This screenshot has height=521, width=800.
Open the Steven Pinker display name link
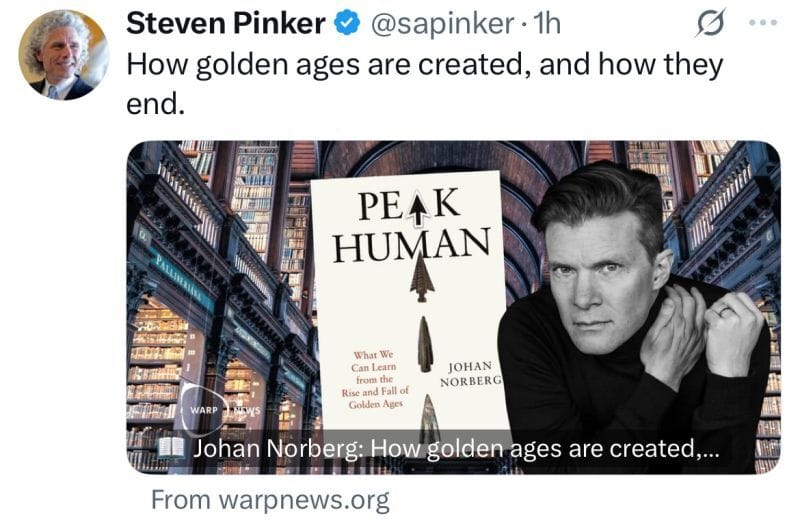point(226,23)
